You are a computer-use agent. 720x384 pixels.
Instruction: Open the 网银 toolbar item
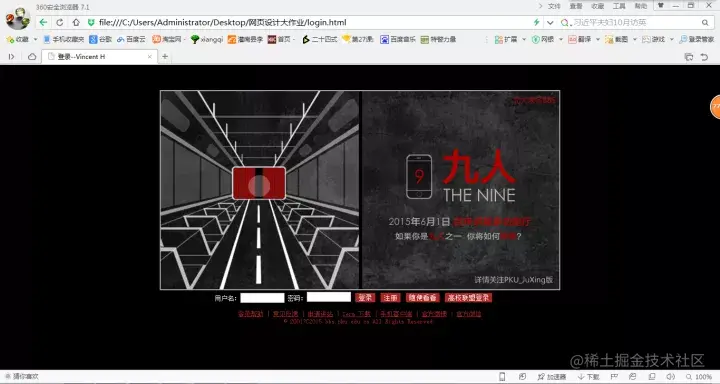click(x=543, y=40)
